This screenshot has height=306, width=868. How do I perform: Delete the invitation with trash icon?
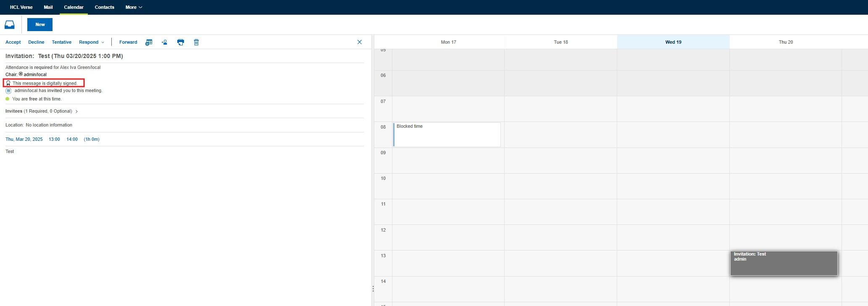pos(196,42)
